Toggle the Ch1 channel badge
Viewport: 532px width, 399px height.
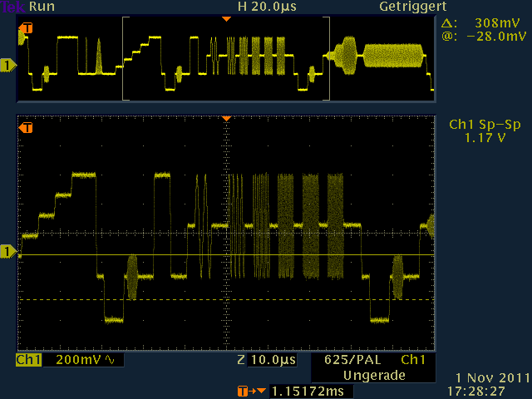(x=28, y=361)
